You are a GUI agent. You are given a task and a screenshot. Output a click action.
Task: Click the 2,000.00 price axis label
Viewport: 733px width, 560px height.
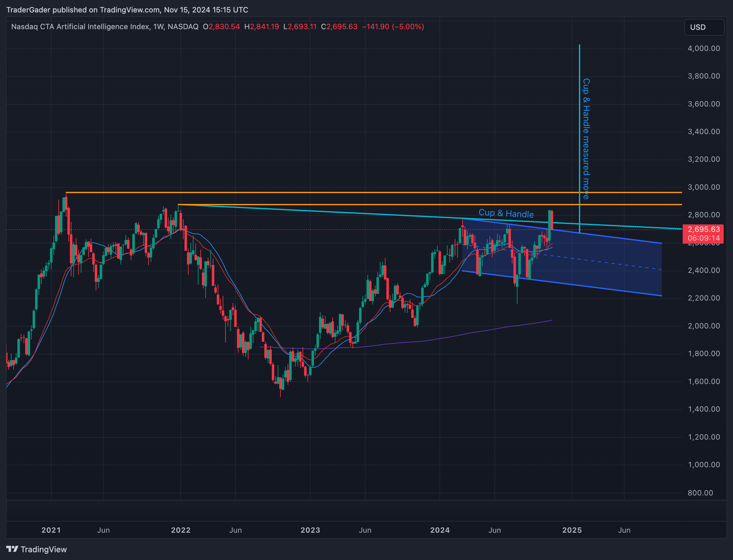[704, 326]
